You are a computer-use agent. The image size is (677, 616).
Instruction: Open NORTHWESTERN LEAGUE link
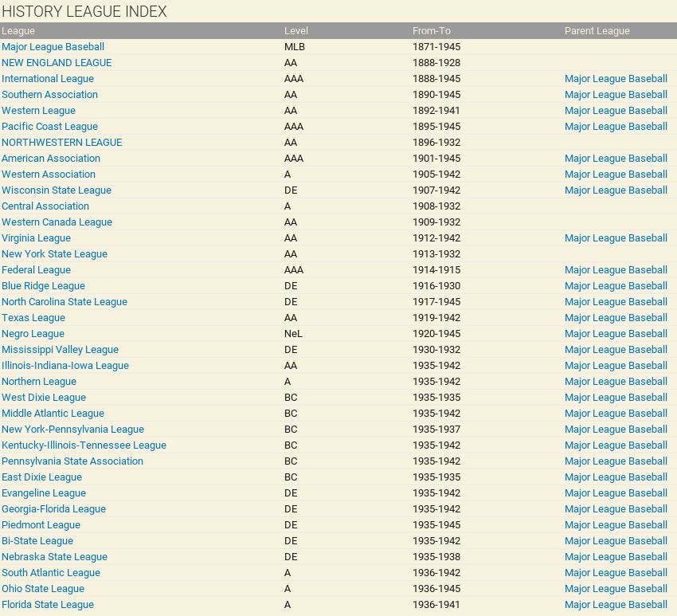62,143
